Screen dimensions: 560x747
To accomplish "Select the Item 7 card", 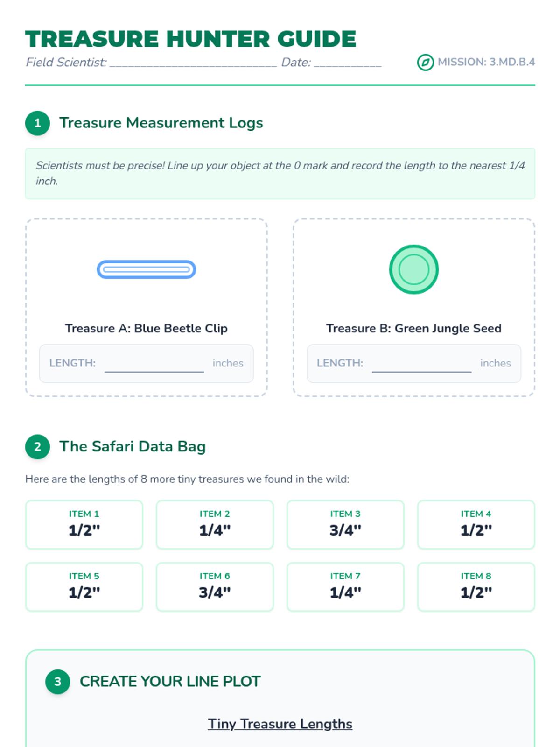I will pos(345,587).
